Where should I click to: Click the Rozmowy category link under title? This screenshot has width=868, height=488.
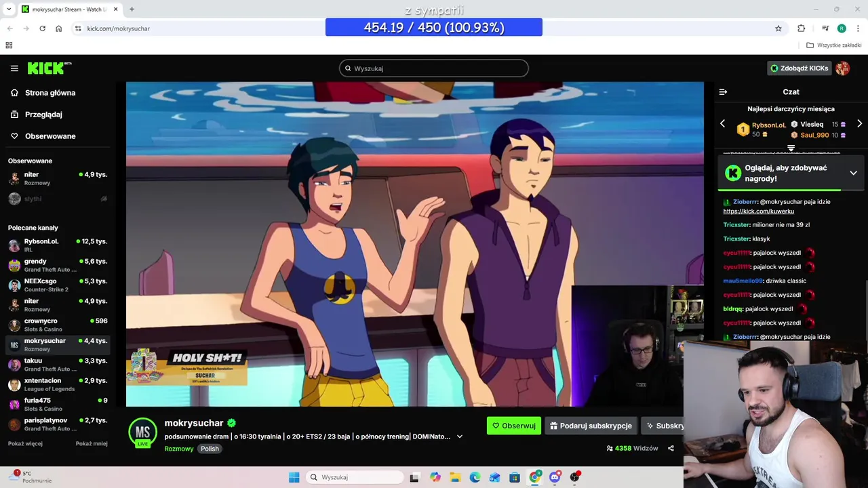(x=179, y=449)
